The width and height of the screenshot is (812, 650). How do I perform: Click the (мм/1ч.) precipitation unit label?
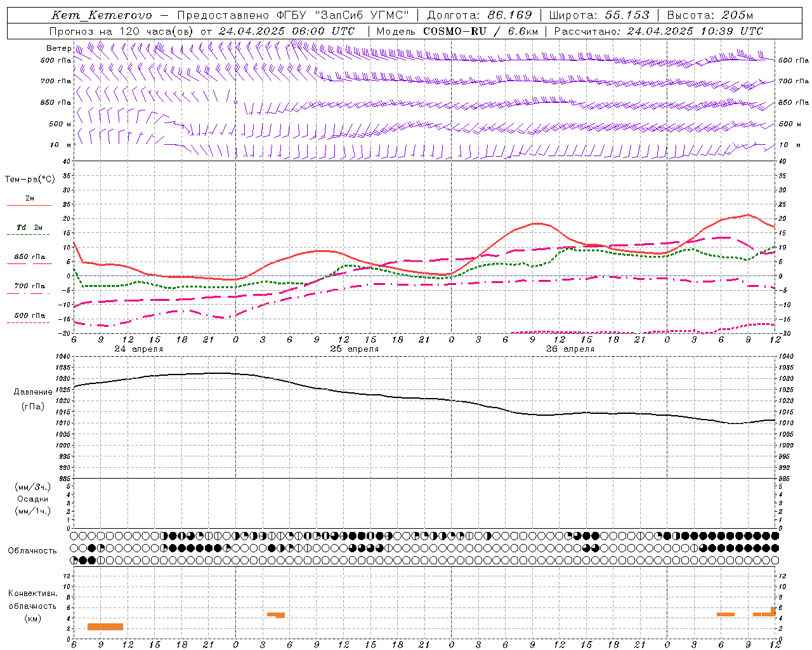33,511
